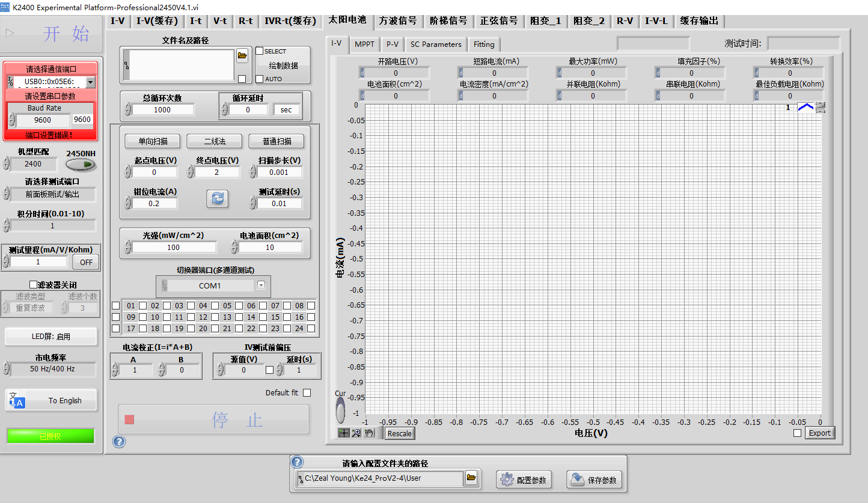Expand the COM1 switcher port dropdown
Screen dimensions: 868x503
click(261, 285)
